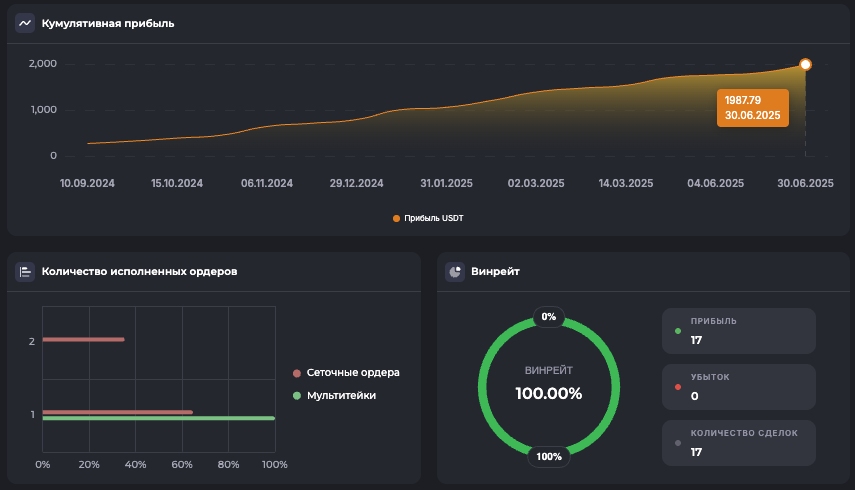Image resolution: width=855 pixels, height=490 pixels.
Task: Select the green Мультитейки bar in row 1
Action: (x=158, y=419)
